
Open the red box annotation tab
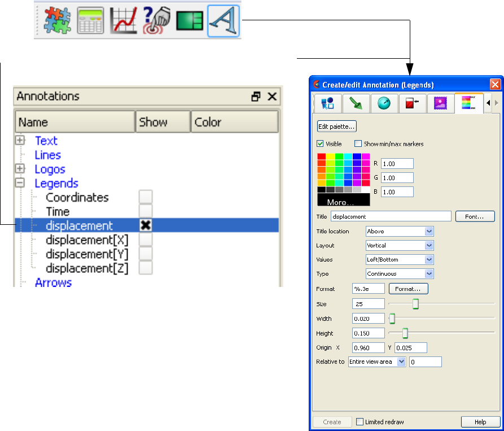pyautogui.click(x=413, y=103)
